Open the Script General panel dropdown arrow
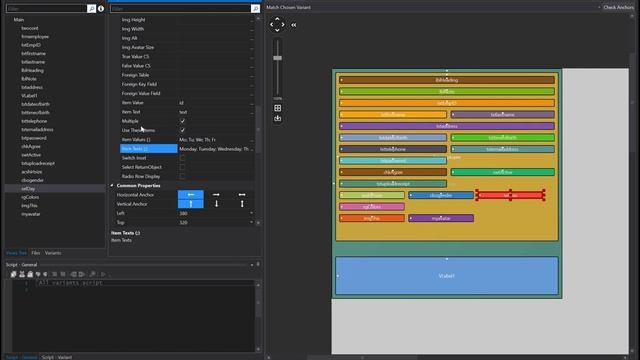 point(252,265)
